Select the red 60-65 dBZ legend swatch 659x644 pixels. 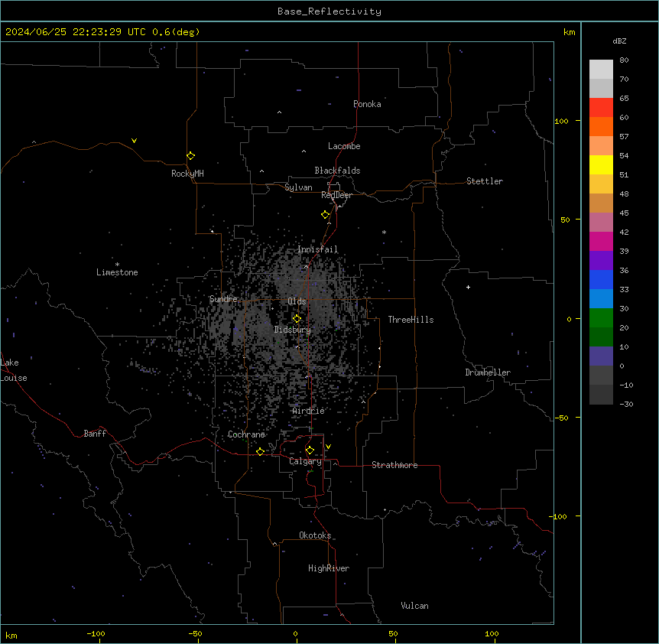click(601, 107)
